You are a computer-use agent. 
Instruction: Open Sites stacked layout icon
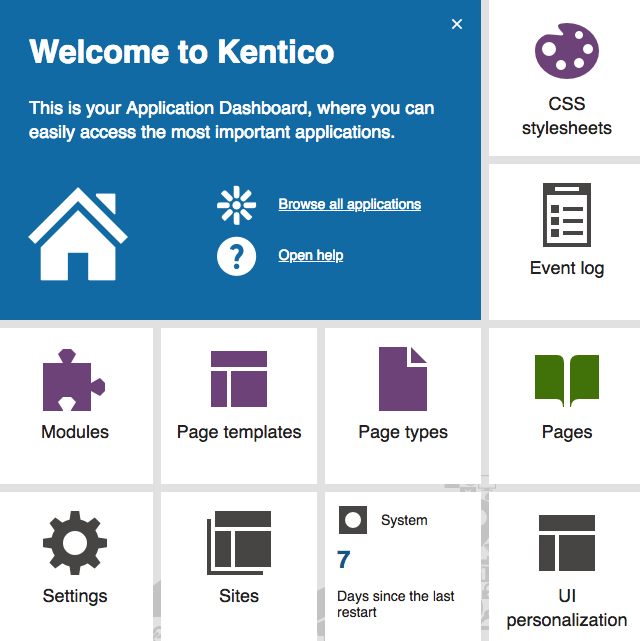click(x=239, y=543)
